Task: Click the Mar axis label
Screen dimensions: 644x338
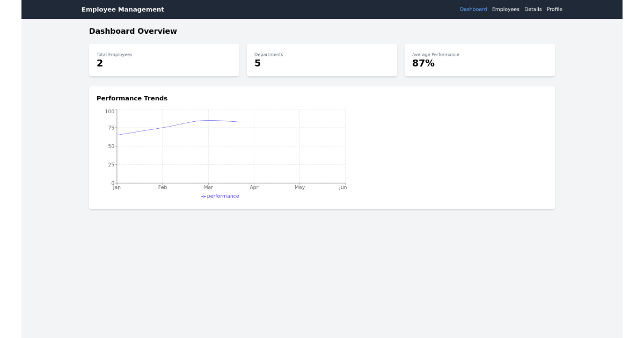Action: 208,187
